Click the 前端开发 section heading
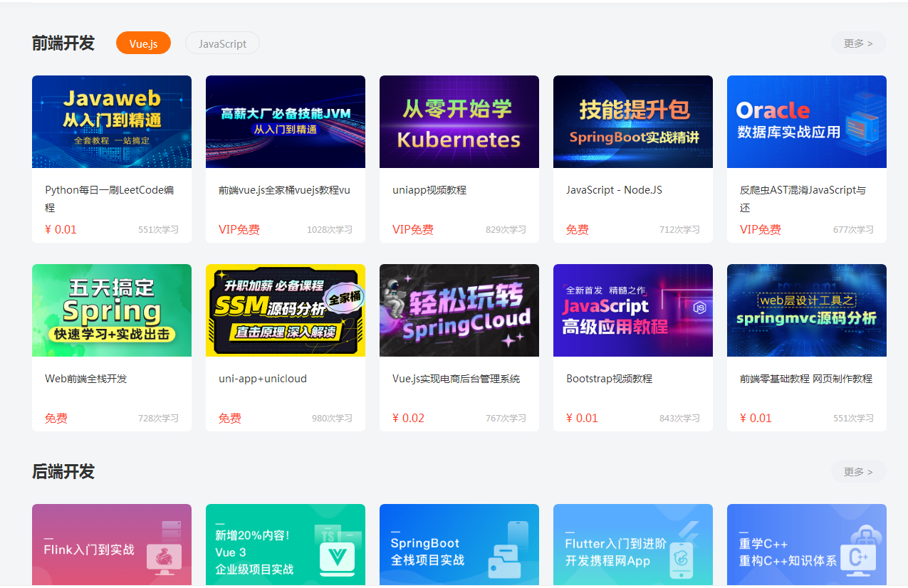The image size is (908, 588). (63, 43)
